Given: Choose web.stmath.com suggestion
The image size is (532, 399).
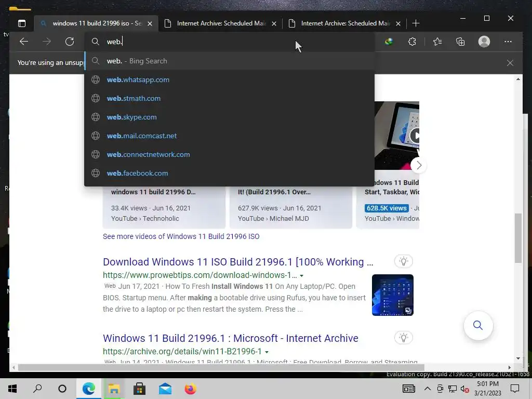Looking at the screenshot, I should click(x=229, y=98).
